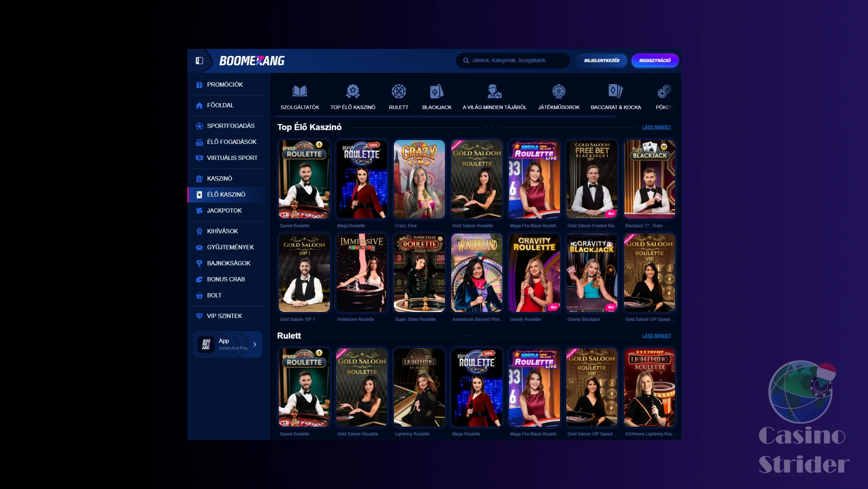Open Gold Saloon Freebet Blackjack thumbnail

click(x=592, y=179)
